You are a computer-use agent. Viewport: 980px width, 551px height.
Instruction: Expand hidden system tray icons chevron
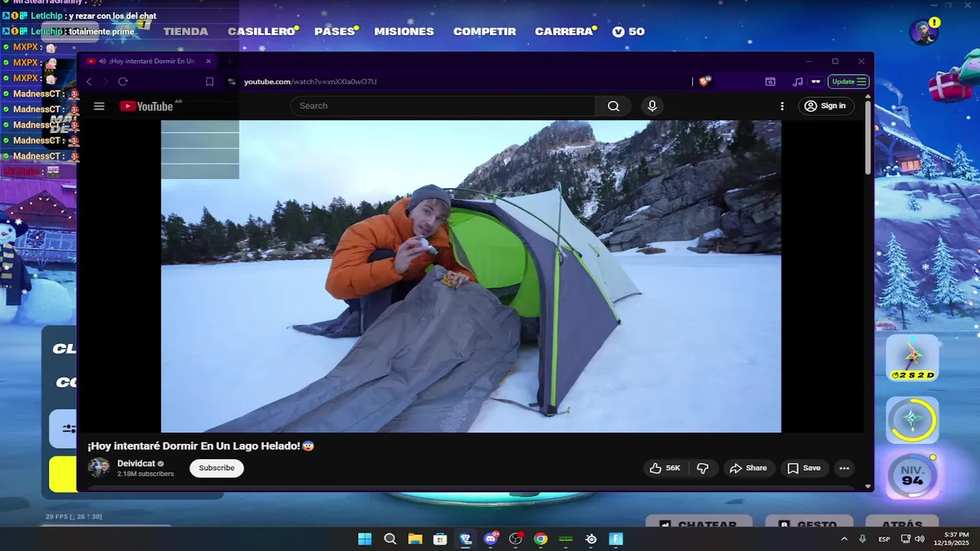coord(844,539)
